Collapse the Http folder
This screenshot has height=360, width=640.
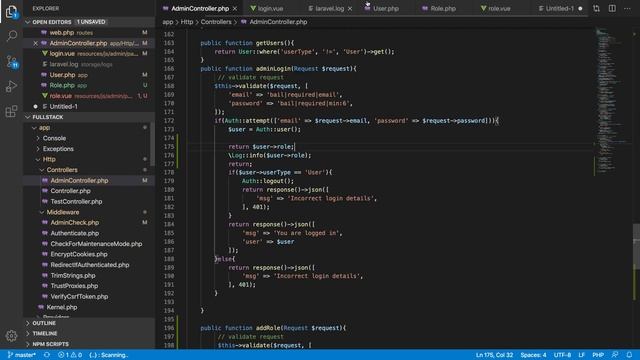[x=49, y=160]
